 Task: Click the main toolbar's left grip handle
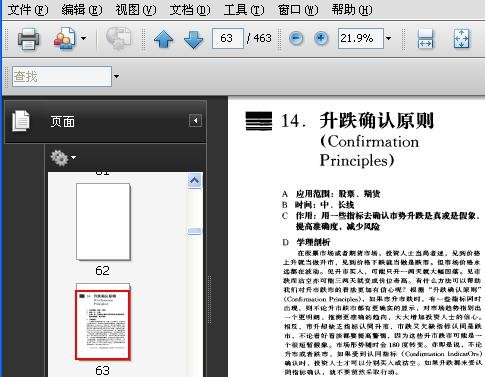pyautogui.click(x=7, y=39)
